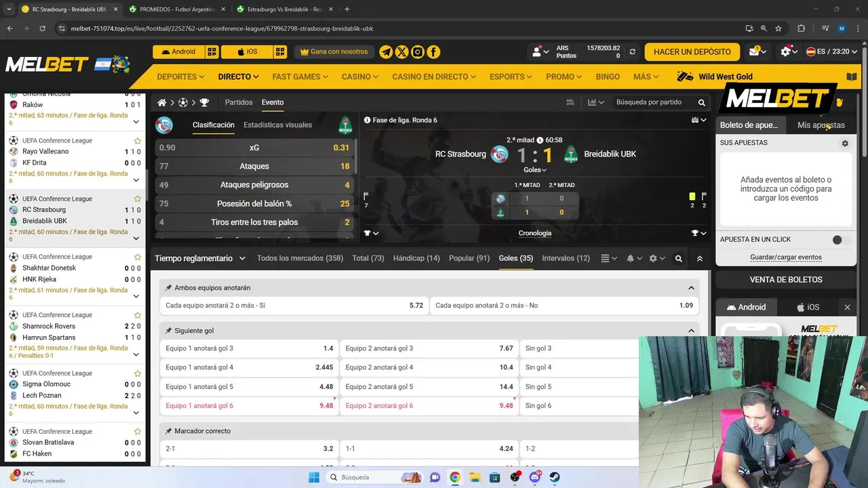868x488 pixels.
Task: Select the Intervalos (12) tab
Action: point(566,258)
